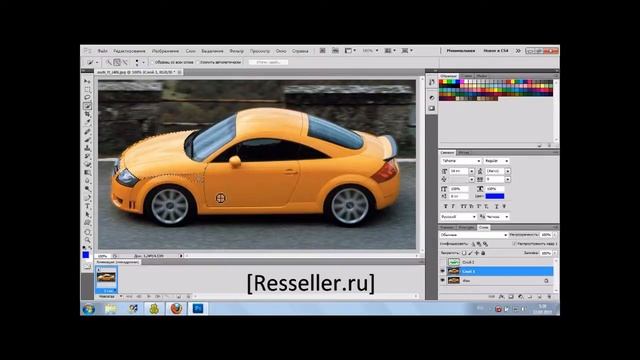Open the Изображение menu

(x=165, y=51)
